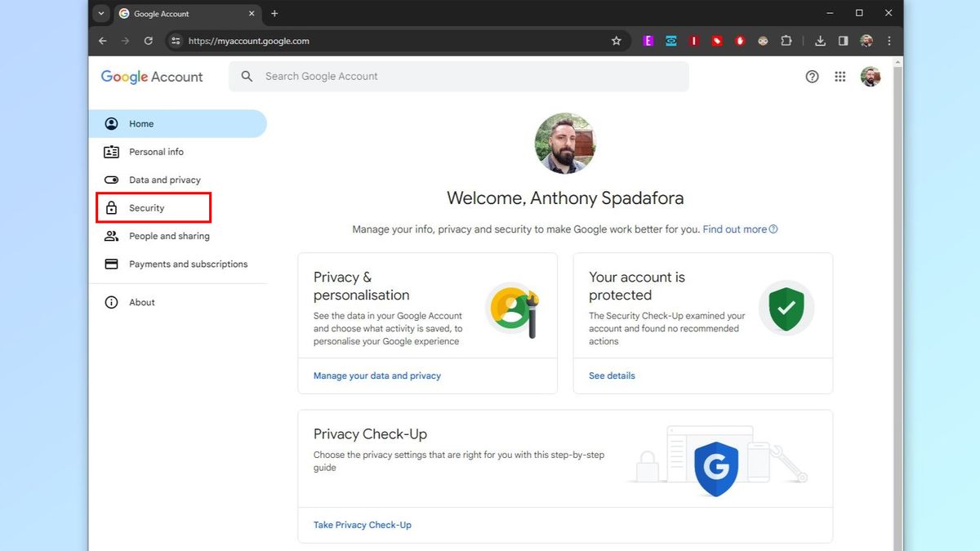Open Manage your data and privacy
The image size is (980, 551).
tap(376, 375)
